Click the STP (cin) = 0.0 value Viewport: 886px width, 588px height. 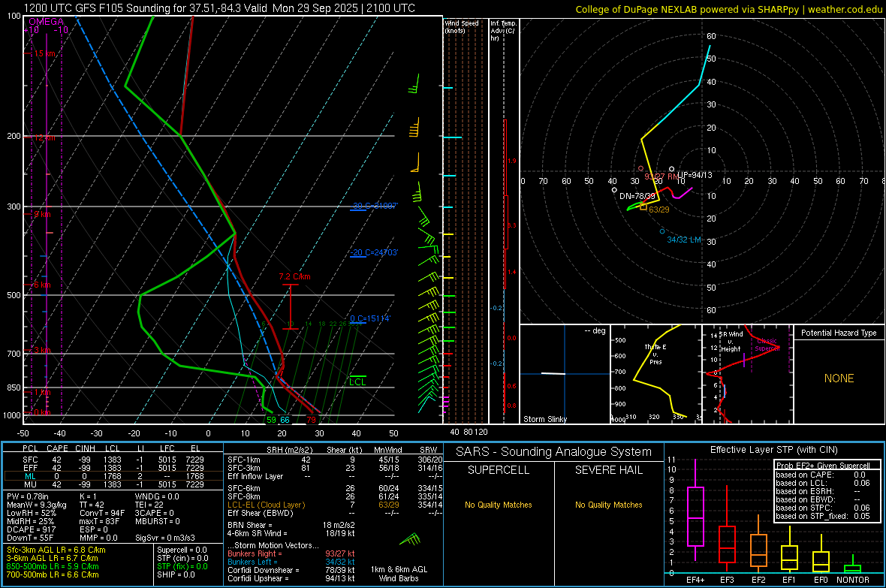(182, 558)
